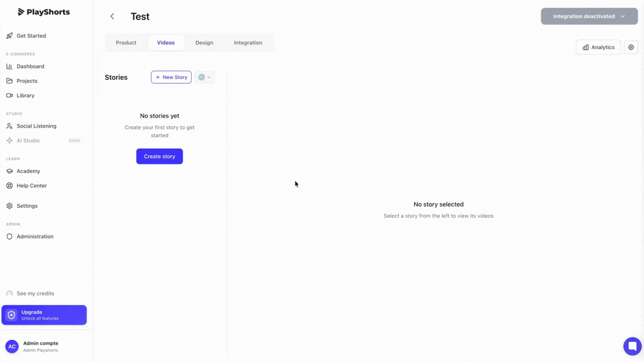The image size is (644, 362).
Task: Click the Projects folder icon
Action: point(10,81)
